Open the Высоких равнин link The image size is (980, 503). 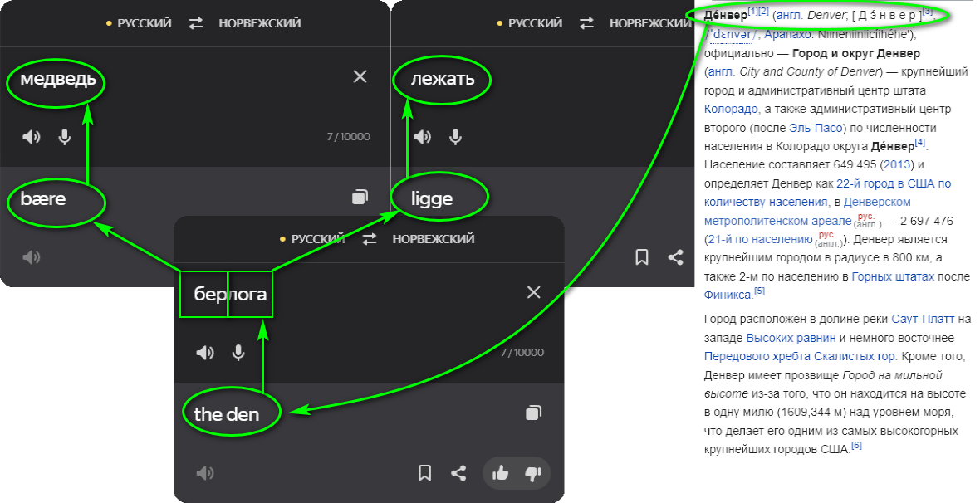tap(791, 338)
